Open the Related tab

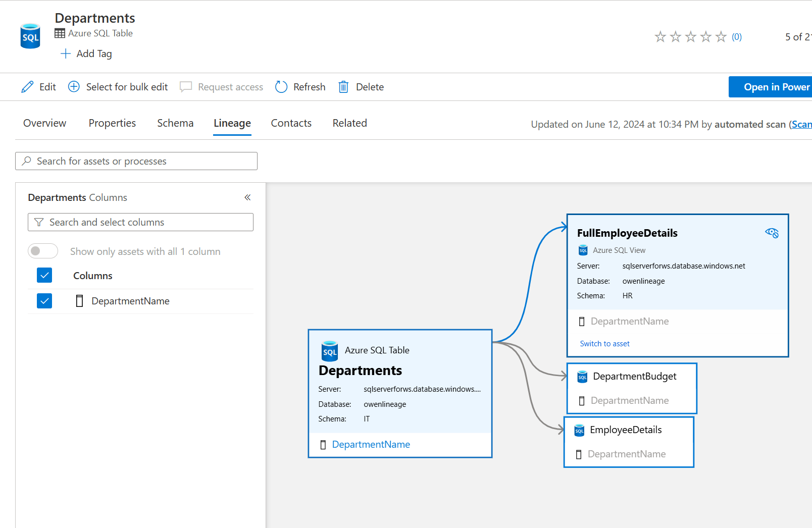point(349,123)
